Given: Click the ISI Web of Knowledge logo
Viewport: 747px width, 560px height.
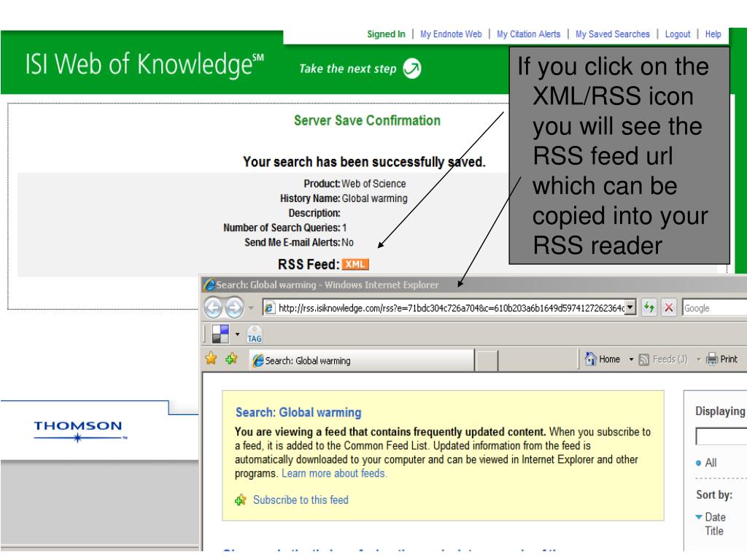Looking at the screenshot, I should (144, 65).
